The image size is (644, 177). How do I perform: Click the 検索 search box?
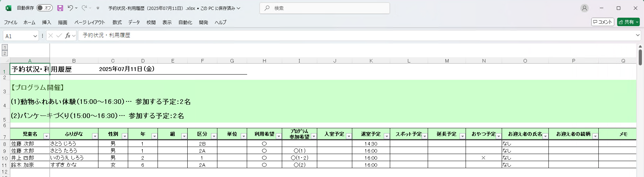click(325, 8)
